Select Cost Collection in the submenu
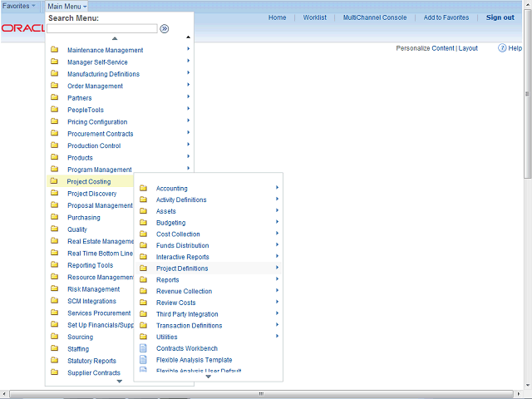This screenshot has height=399, width=532. tap(178, 234)
